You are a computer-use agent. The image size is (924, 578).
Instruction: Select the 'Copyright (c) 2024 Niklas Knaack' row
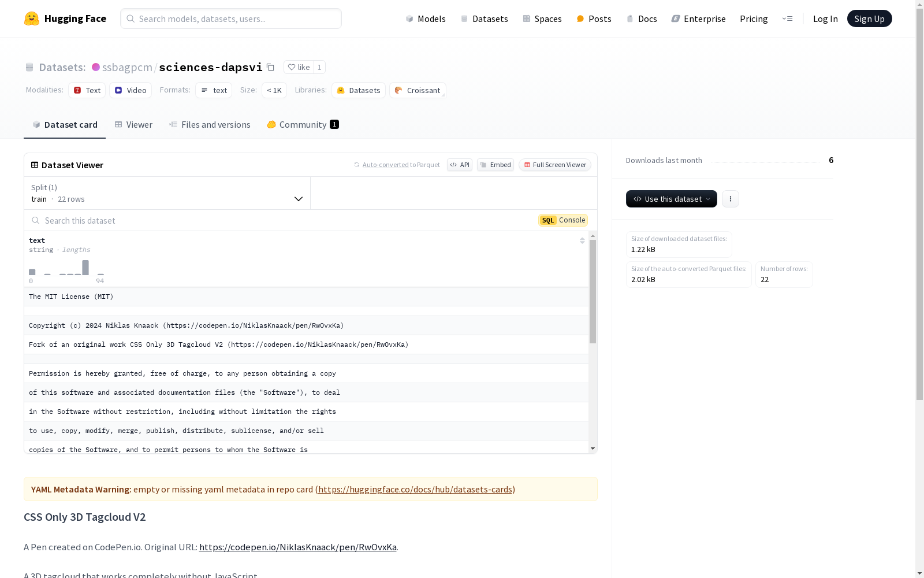click(x=306, y=325)
